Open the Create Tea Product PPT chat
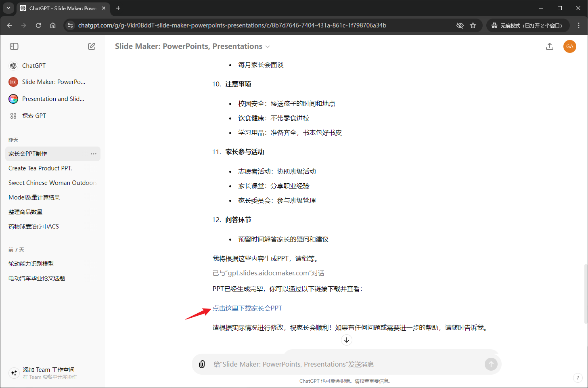588x388 pixels. pyautogui.click(x=40, y=168)
